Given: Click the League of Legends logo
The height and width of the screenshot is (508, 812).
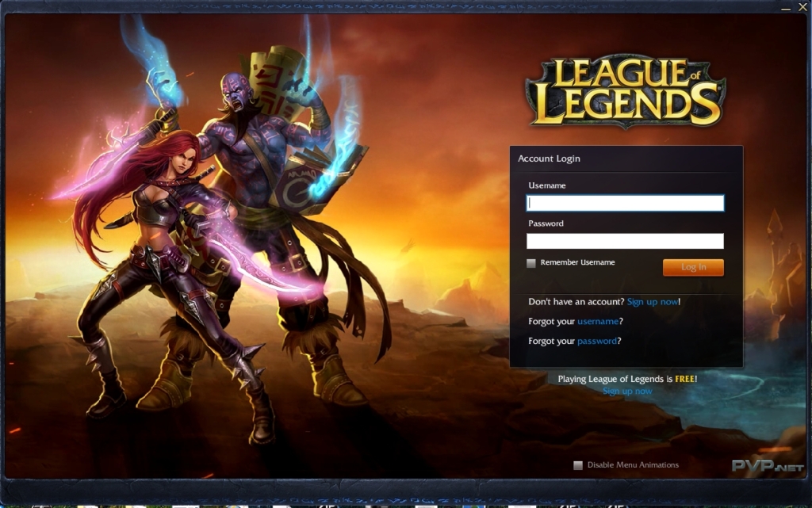Looking at the screenshot, I should (x=626, y=92).
